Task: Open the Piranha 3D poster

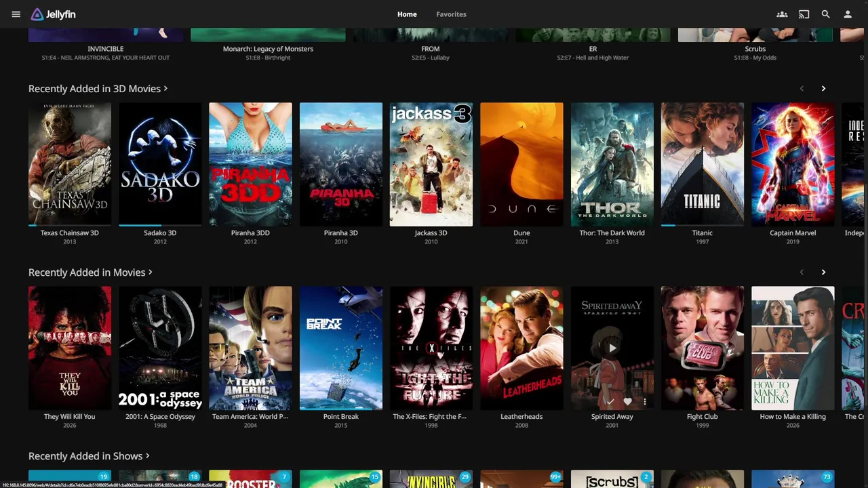Action: pos(341,164)
